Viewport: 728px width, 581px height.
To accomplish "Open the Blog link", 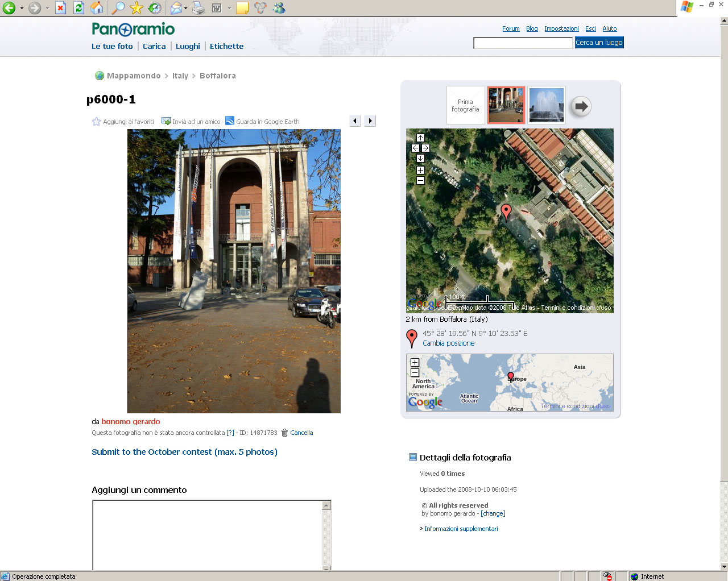I will [532, 28].
